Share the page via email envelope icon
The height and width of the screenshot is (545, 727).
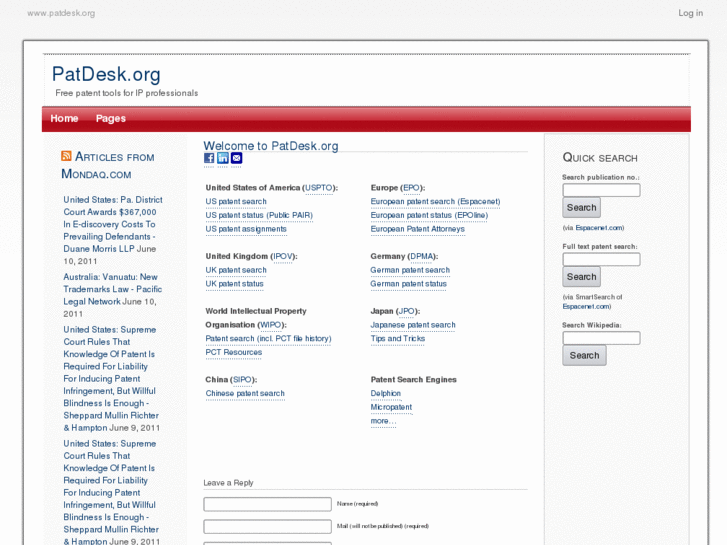click(236, 158)
